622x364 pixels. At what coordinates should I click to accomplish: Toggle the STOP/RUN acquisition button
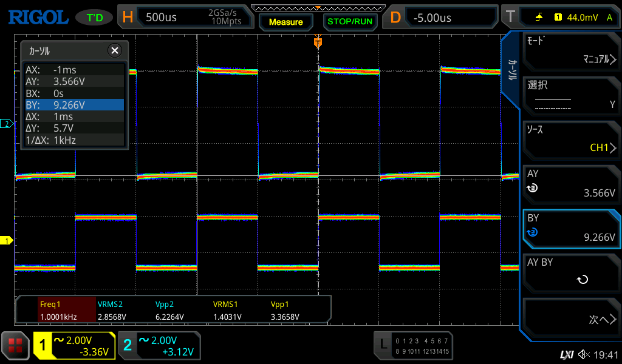(x=349, y=21)
